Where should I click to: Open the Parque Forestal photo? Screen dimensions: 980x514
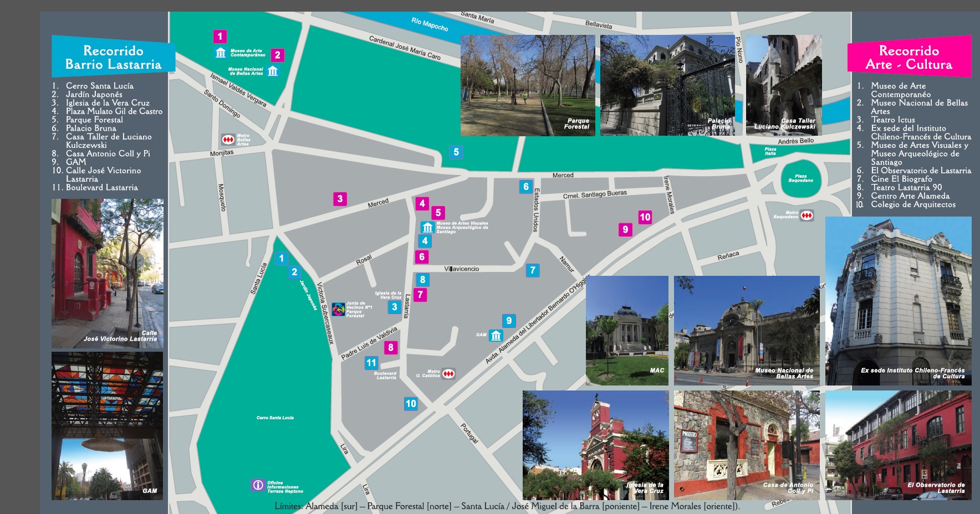pyautogui.click(x=528, y=85)
